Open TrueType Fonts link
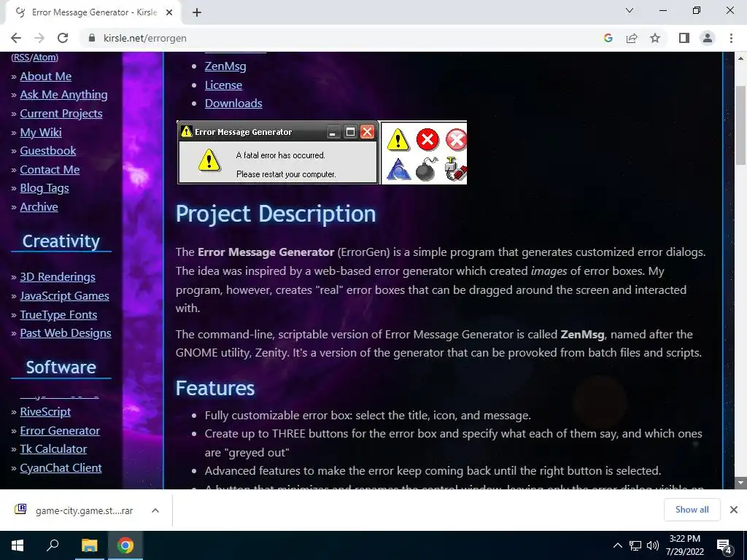The height and width of the screenshot is (560, 747). coord(58,315)
